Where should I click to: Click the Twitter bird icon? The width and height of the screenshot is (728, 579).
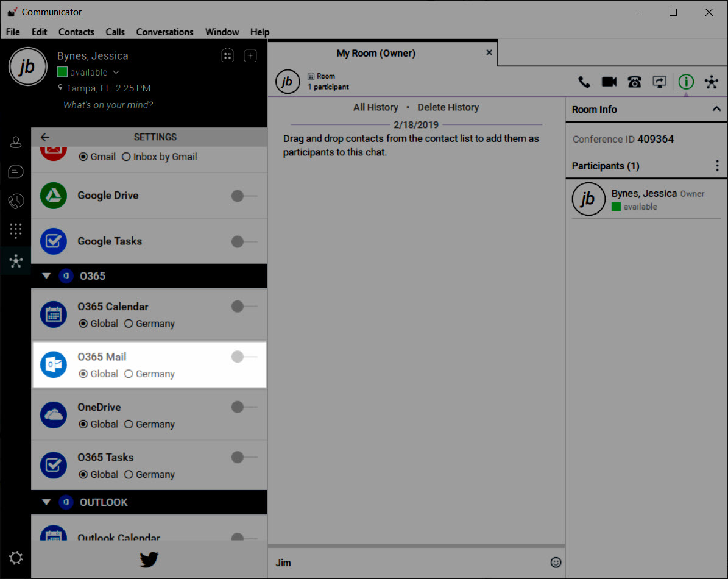pos(149,559)
